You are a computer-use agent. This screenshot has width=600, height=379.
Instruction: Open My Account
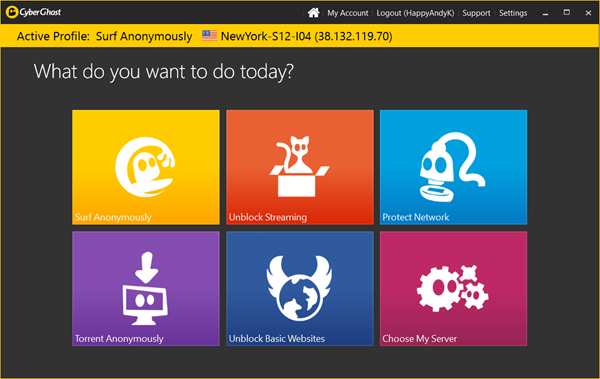347,13
